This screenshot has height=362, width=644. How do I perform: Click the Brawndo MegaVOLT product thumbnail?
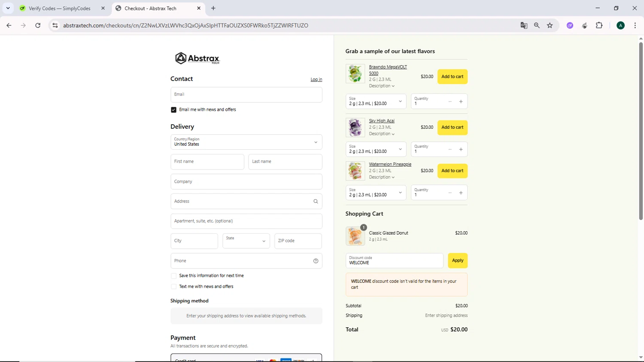point(355,74)
